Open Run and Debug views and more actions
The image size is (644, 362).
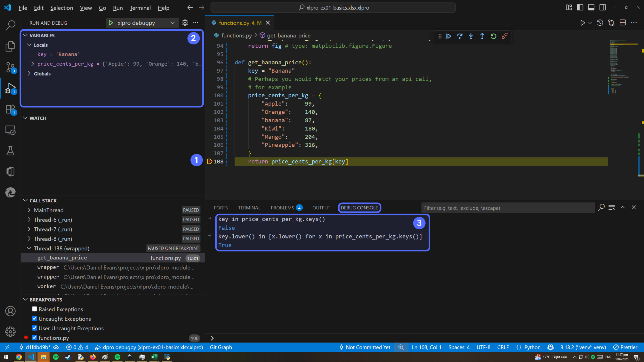(x=196, y=23)
